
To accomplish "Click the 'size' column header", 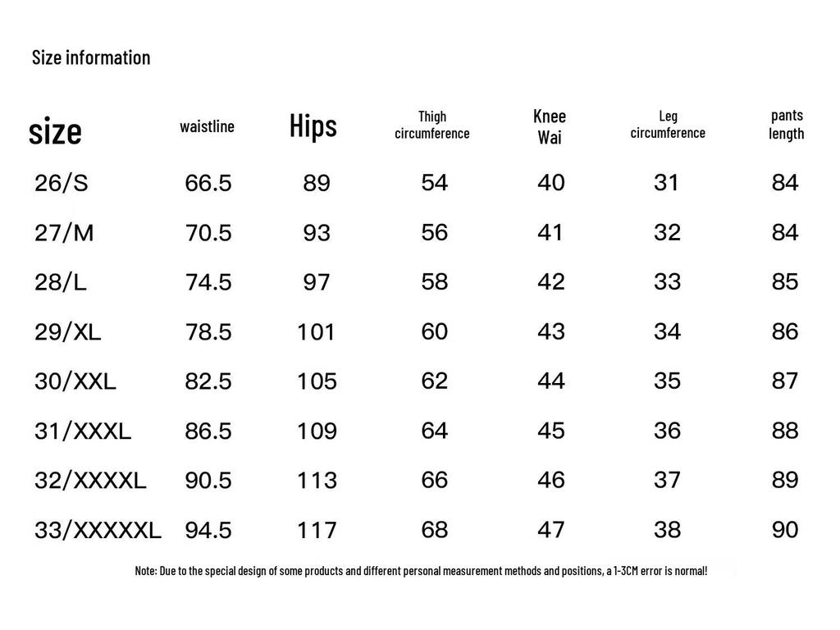I will (x=55, y=130).
